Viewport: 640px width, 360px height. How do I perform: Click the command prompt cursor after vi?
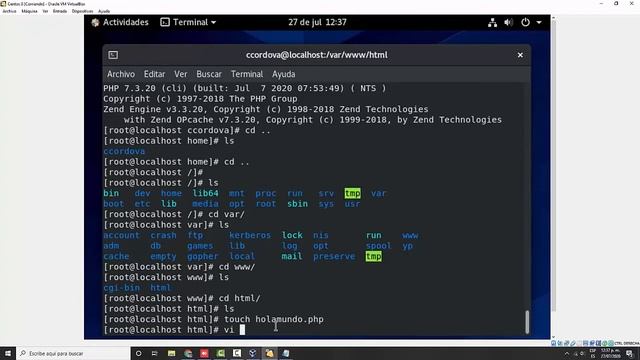coord(242,330)
